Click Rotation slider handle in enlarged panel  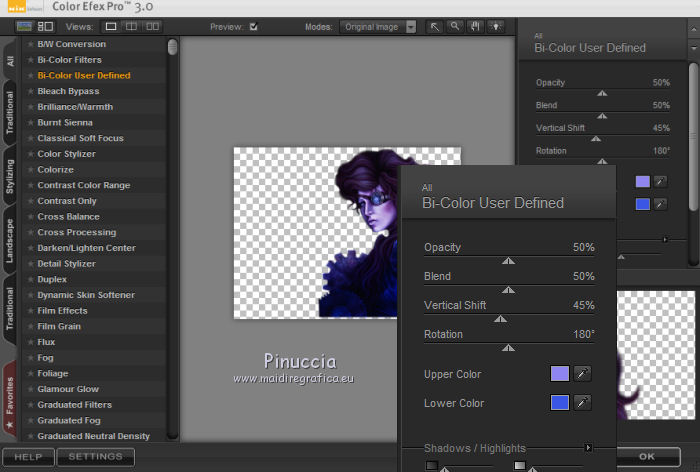coord(508,348)
